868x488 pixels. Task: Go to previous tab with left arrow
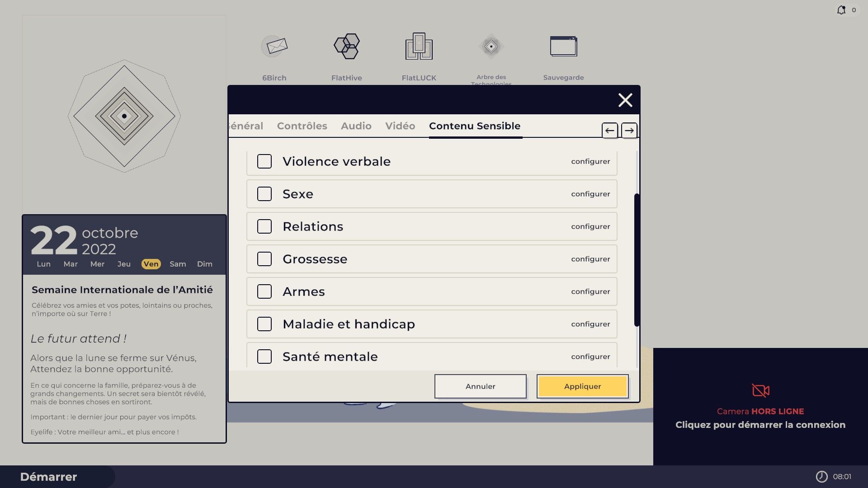[610, 131]
